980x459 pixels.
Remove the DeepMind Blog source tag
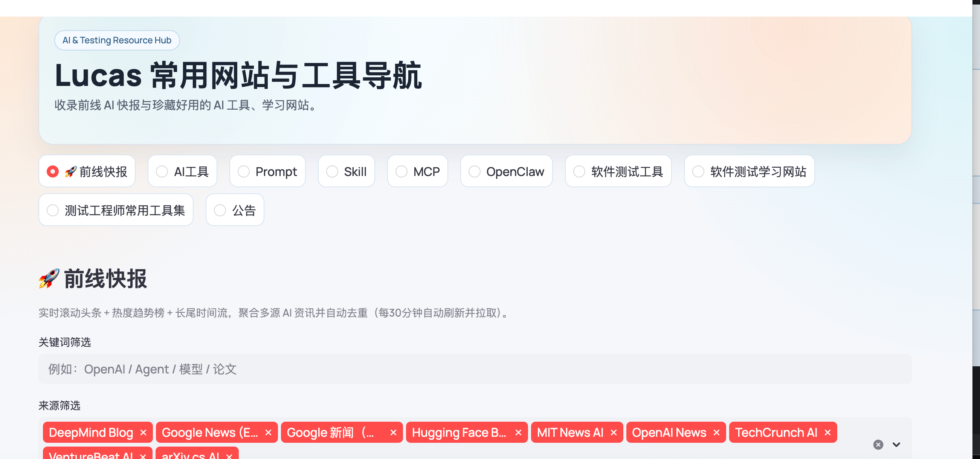[143, 433]
